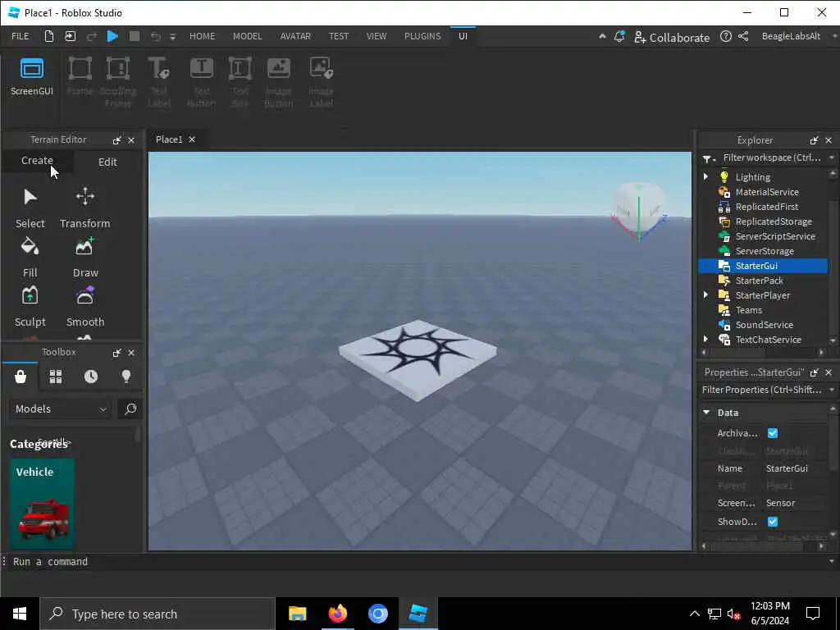This screenshot has height=630, width=840.
Task: Click the Stop playtest square icon
Action: [x=135, y=36]
